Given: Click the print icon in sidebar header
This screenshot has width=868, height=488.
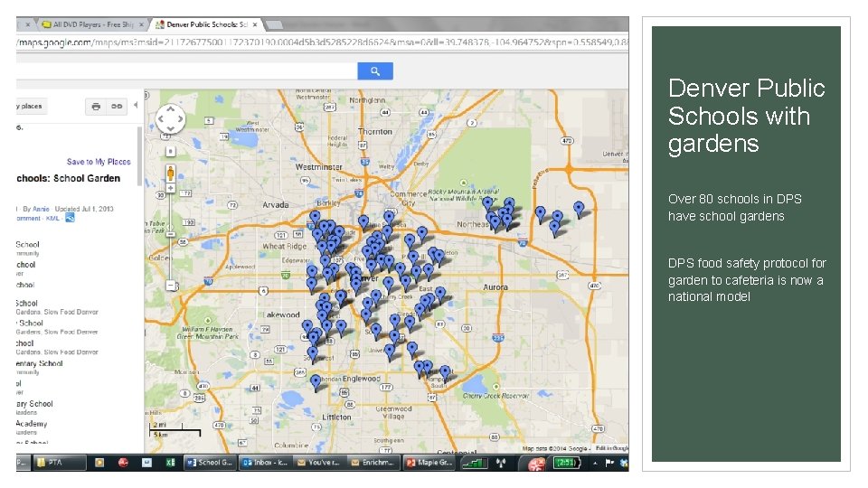Looking at the screenshot, I should click(96, 107).
